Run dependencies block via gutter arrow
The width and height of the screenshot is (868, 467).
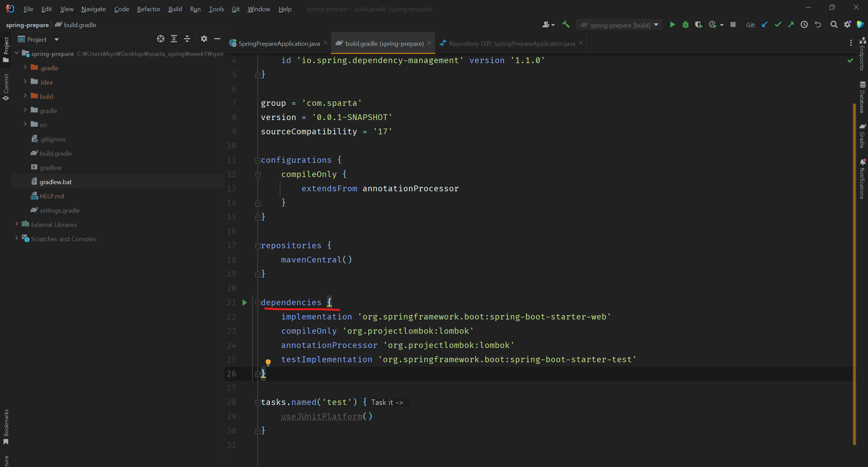click(244, 303)
